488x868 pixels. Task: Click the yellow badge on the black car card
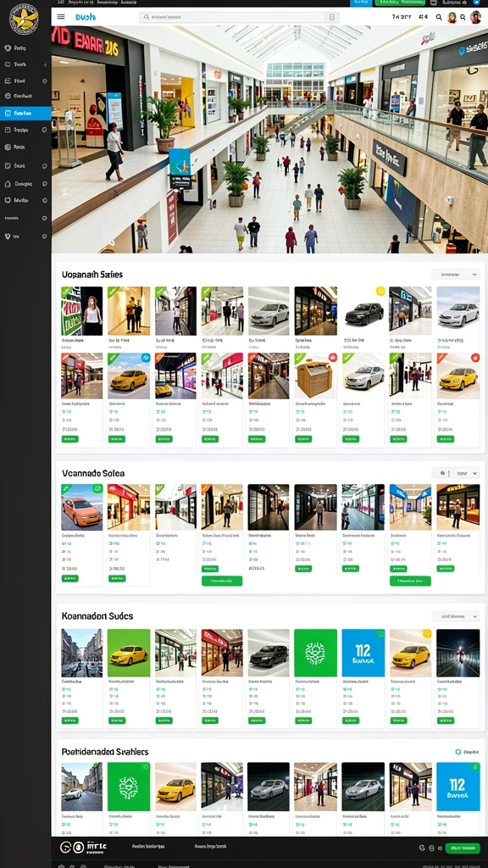click(380, 291)
